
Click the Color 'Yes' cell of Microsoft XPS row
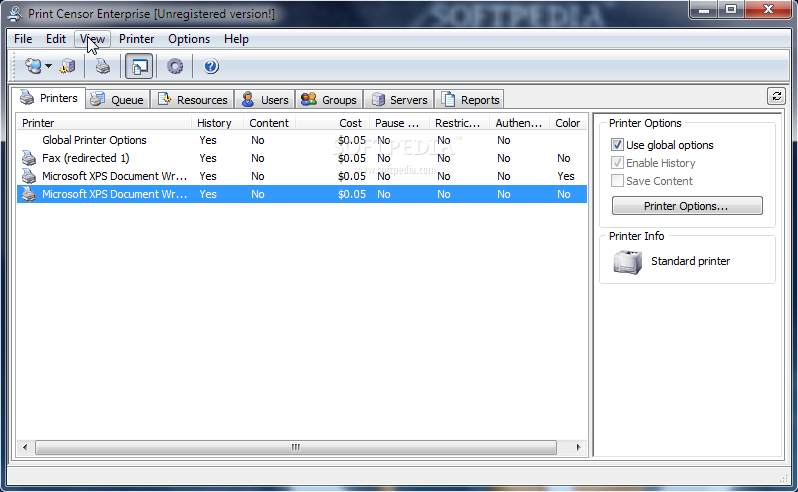[x=565, y=176]
